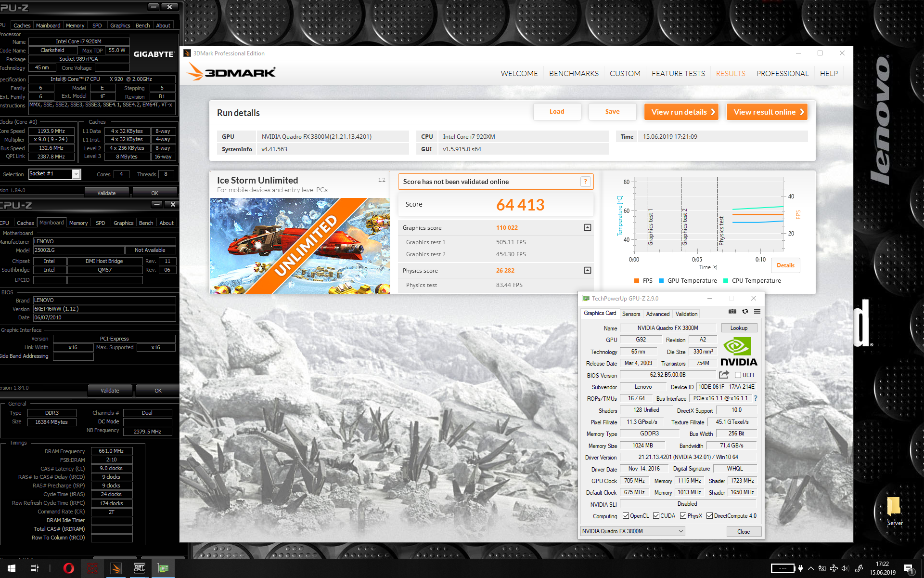
Task: Open the CUSTOM tab in 3DMark
Action: [625, 74]
